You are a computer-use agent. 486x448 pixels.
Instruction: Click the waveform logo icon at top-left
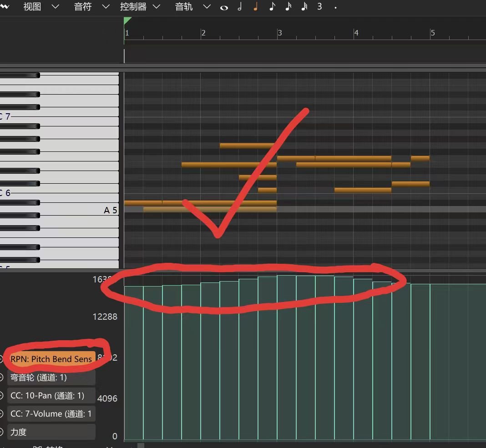tap(5, 6)
